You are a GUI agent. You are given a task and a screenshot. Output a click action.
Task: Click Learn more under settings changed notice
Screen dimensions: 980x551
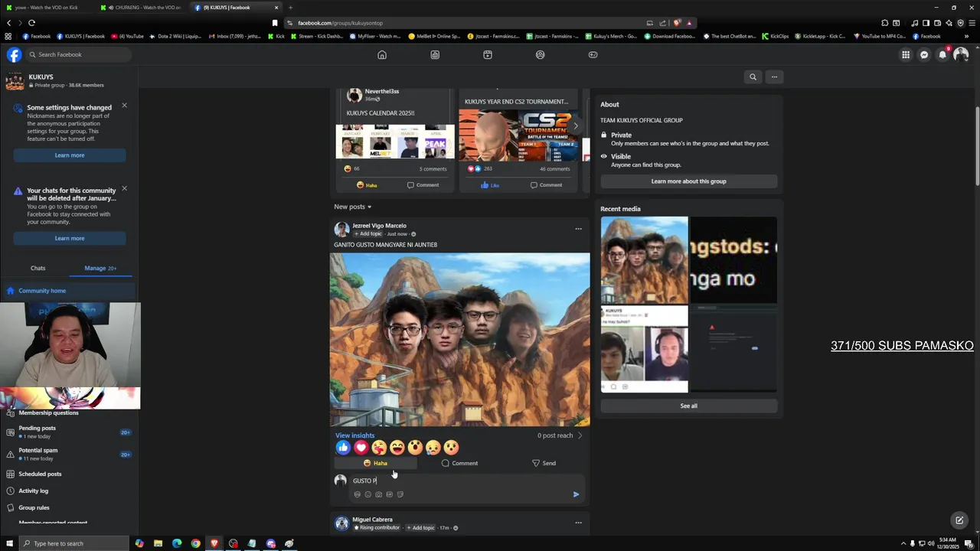point(70,155)
